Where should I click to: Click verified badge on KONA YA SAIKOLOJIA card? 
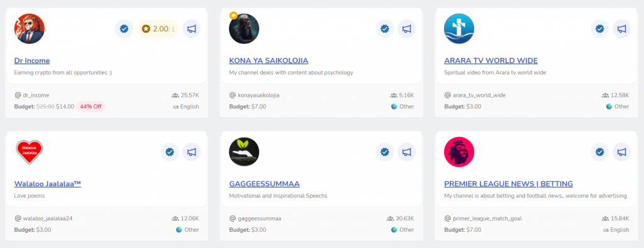[x=385, y=29]
